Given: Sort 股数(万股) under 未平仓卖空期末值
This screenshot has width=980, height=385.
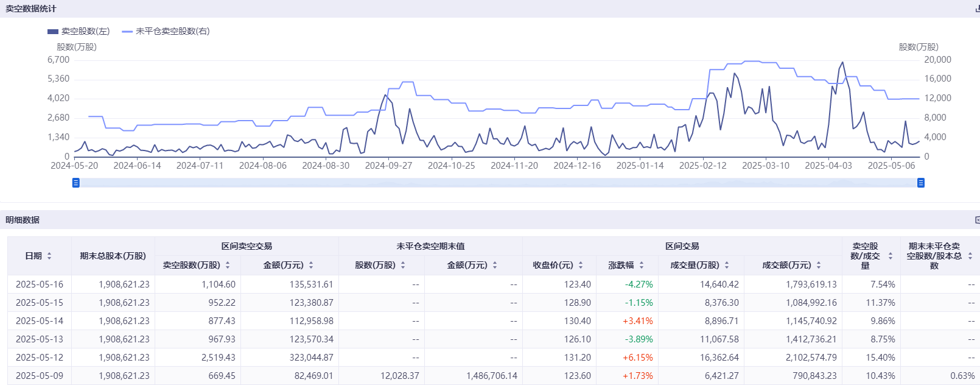Looking at the screenshot, I should 403,265.
